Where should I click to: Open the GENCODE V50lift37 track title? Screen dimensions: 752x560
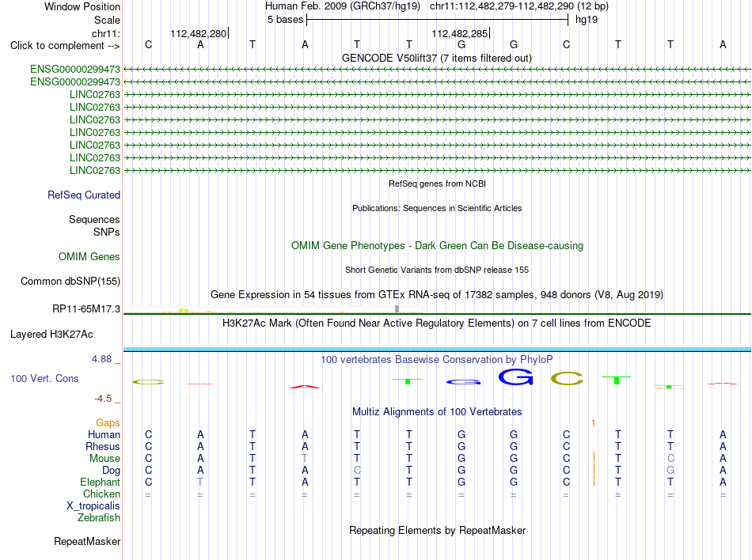pos(436,58)
